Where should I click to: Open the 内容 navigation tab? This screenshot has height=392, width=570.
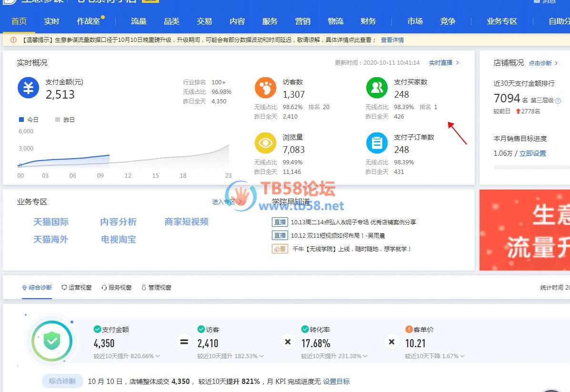point(237,21)
